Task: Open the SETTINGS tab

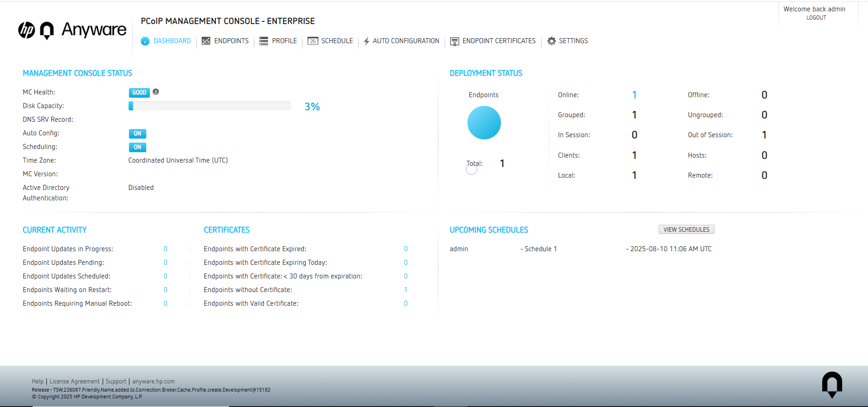Action: point(573,41)
